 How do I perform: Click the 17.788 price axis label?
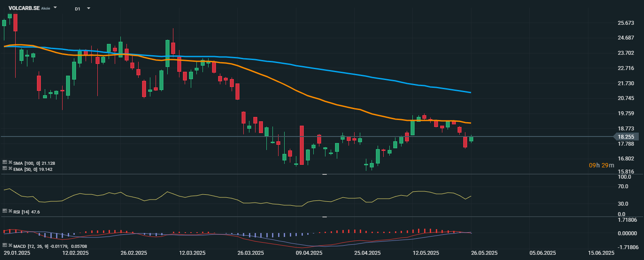tap(625, 144)
